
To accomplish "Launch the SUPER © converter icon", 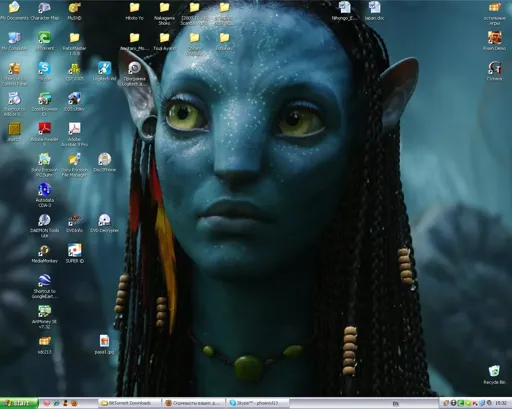I will (x=74, y=254).
